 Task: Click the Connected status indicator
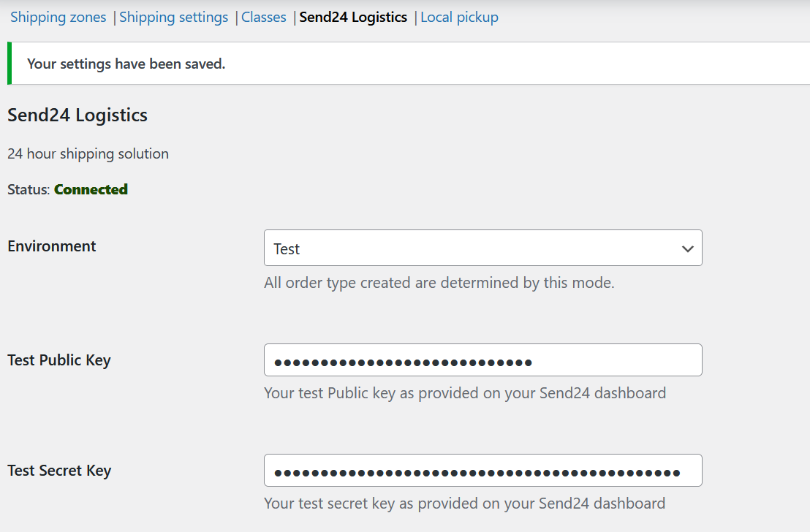click(x=91, y=189)
